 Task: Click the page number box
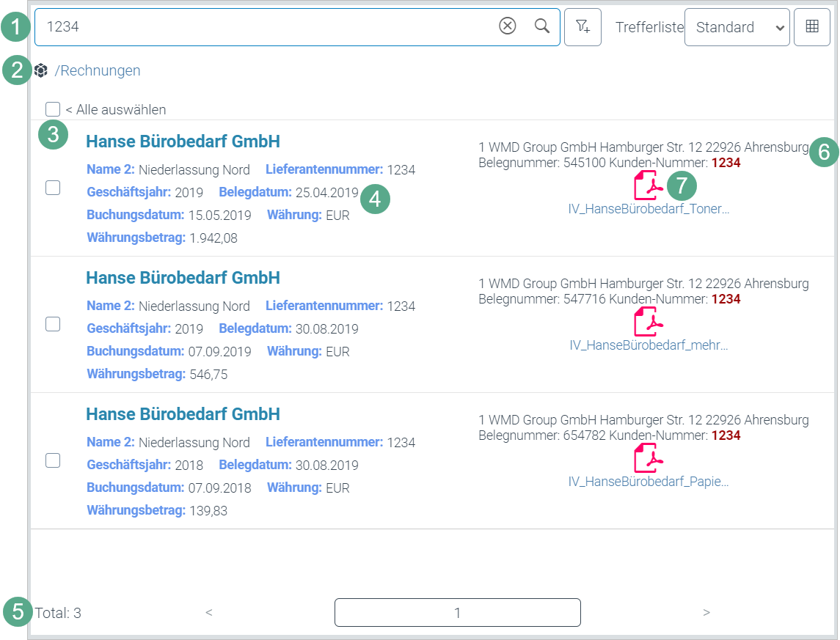pos(457,612)
